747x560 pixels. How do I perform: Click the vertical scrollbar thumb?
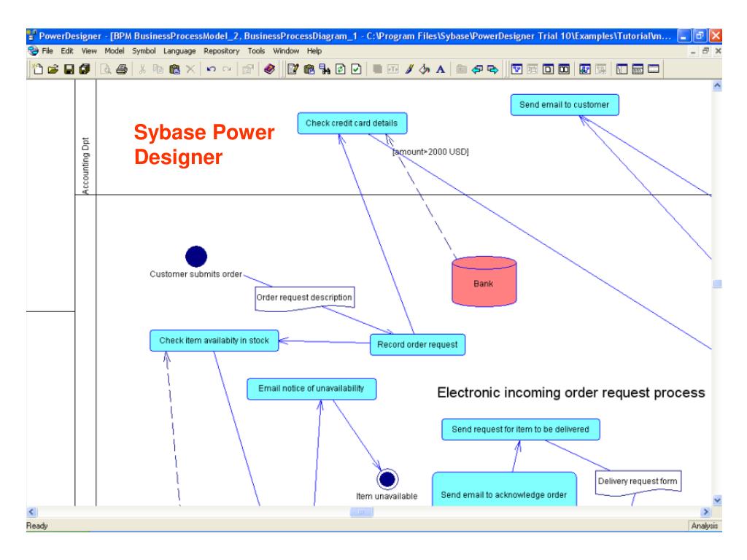point(717,284)
